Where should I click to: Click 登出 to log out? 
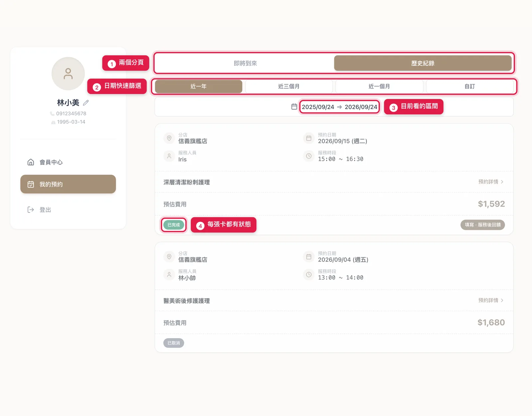point(68,210)
